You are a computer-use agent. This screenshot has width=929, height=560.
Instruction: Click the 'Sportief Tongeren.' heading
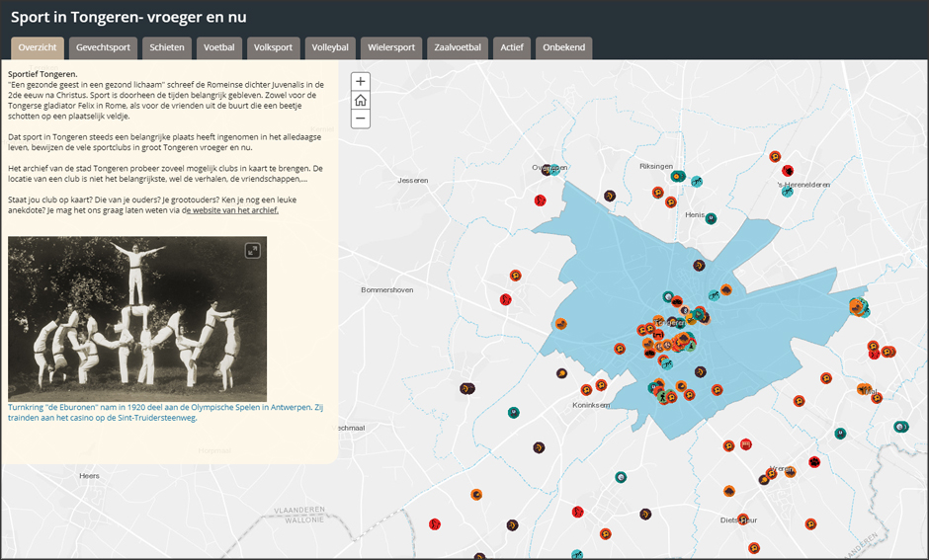tap(42, 74)
